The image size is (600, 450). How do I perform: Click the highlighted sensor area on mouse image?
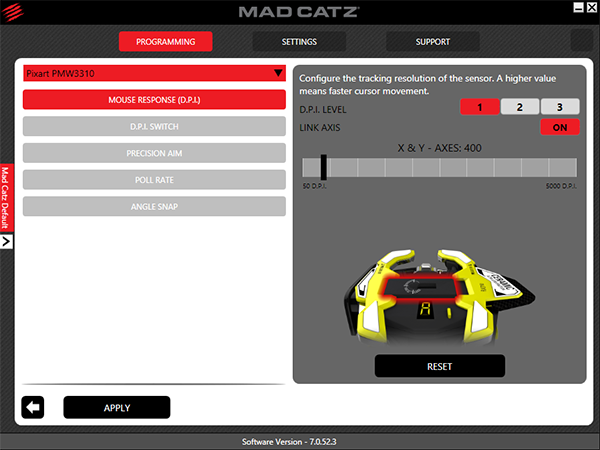424,288
